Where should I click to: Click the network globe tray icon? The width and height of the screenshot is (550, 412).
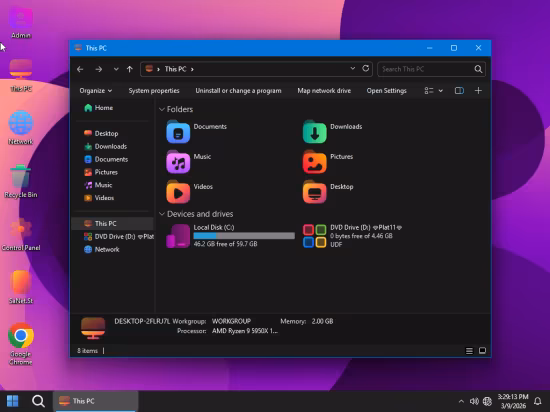tap(487, 401)
